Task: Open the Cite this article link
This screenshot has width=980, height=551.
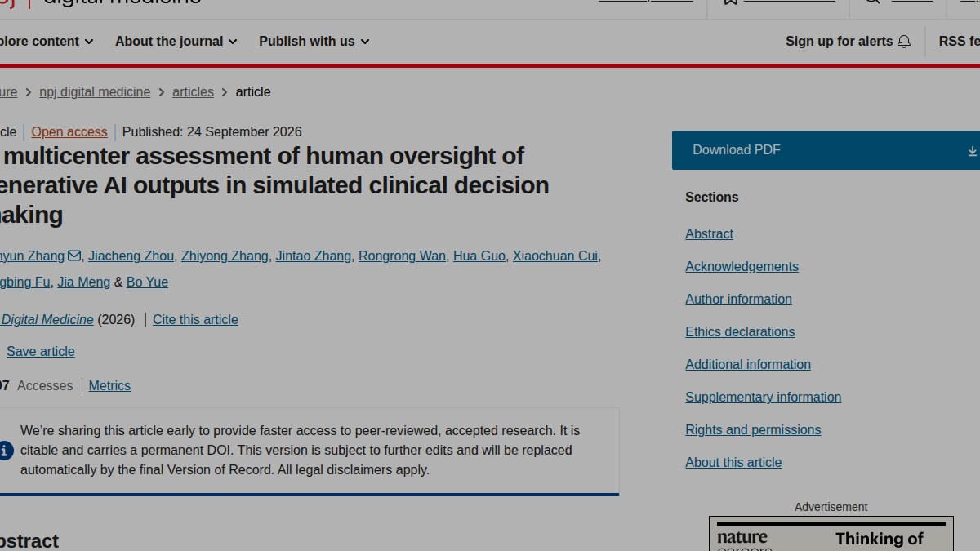Action: coord(195,320)
